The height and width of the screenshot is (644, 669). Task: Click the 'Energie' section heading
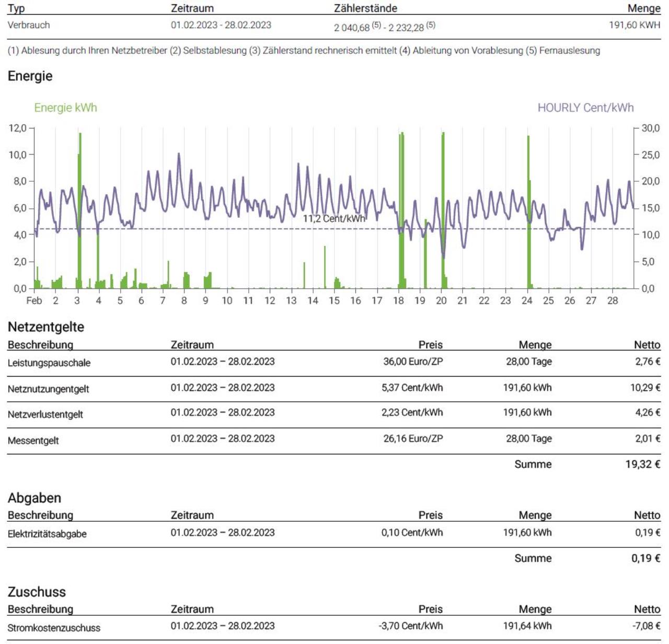point(30,76)
